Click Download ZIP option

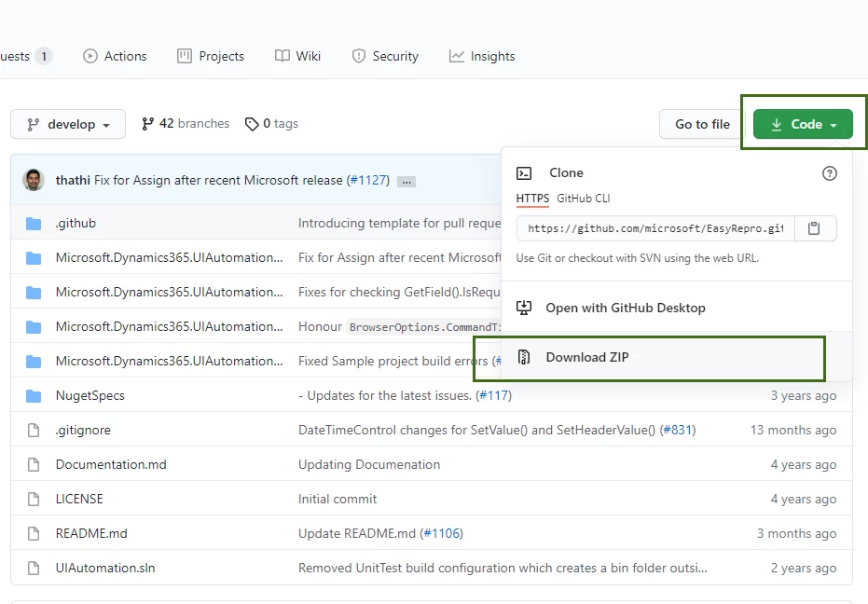pyautogui.click(x=677, y=357)
